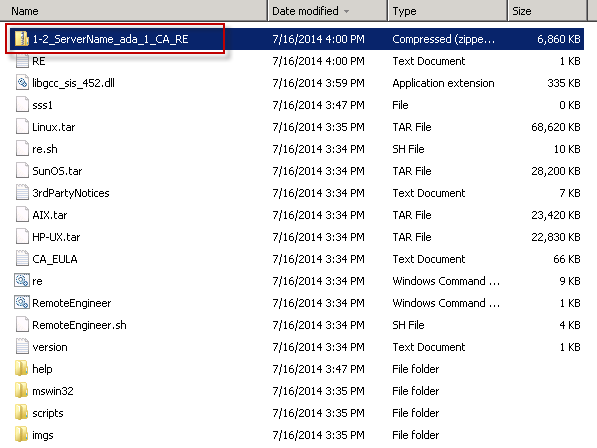The height and width of the screenshot is (448, 597).
Task: Select the help folder icon
Action: (21, 368)
